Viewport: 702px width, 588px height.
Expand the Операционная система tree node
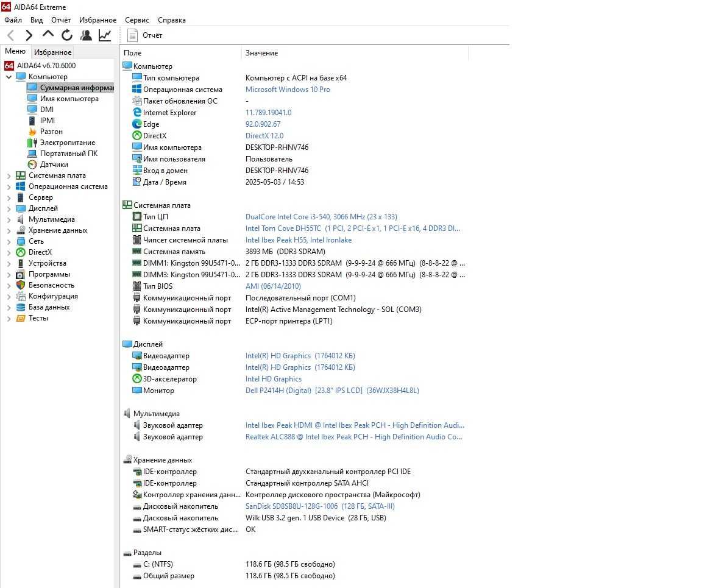9,186
